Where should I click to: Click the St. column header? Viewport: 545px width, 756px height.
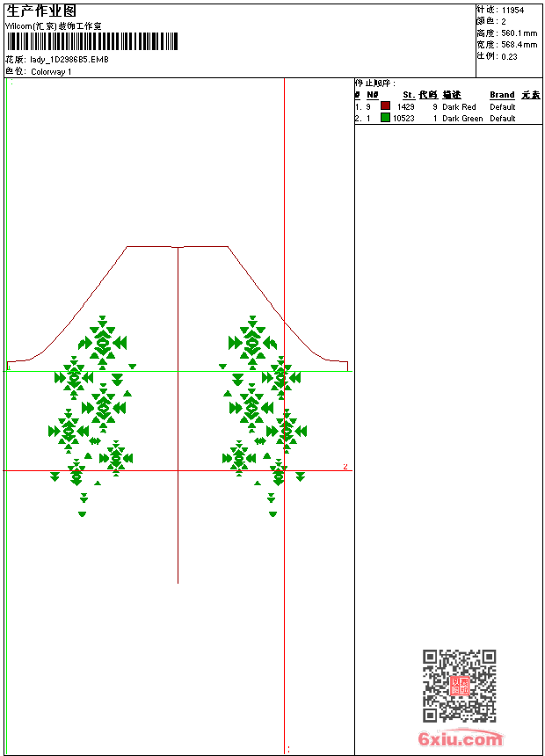409,95
